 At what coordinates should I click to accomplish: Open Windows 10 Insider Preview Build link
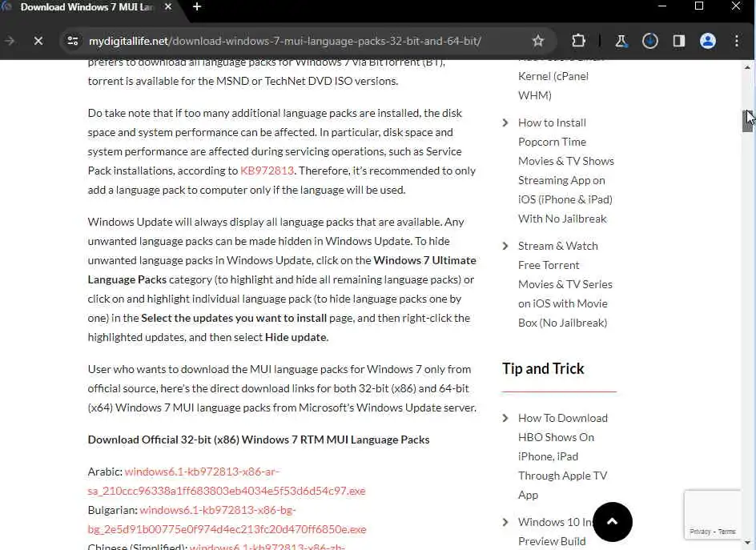554,532
